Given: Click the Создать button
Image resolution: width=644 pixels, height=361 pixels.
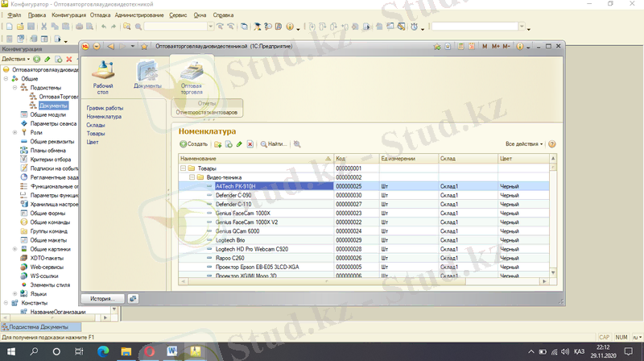Looking at the screenshot, I should [x=194, y=144].
